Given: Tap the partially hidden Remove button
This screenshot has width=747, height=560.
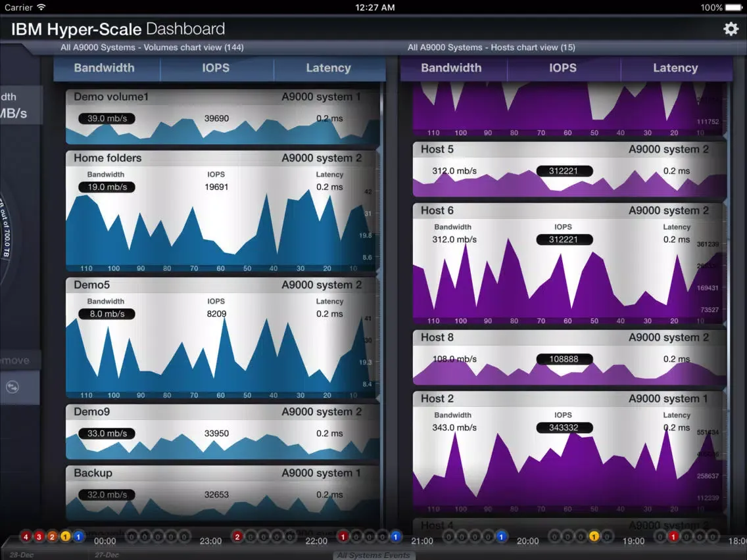Looking at the screenshot, I should pyautogui.click(x=19, y=360).
